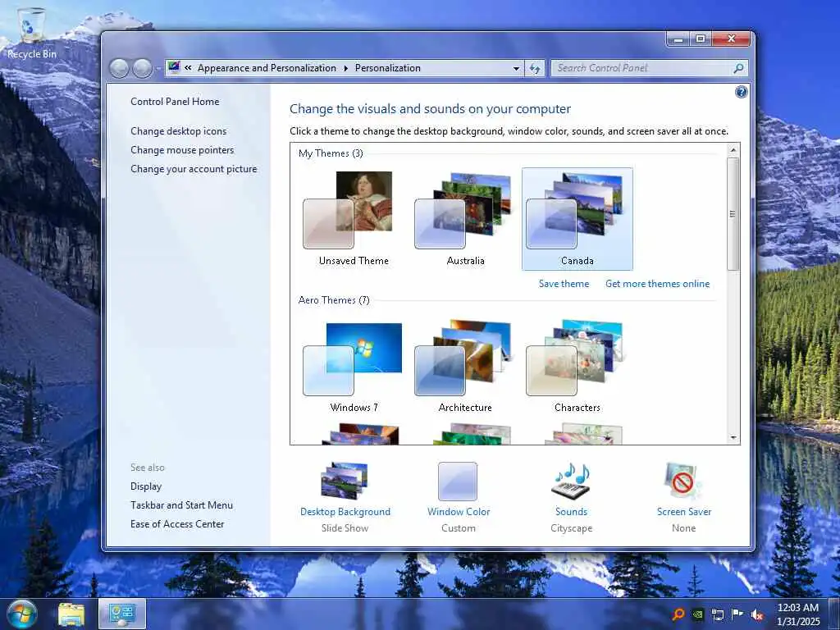Screen dimensions: 840x630
Task: Apply the Windows 7 Aero theme
Action: 353,367
